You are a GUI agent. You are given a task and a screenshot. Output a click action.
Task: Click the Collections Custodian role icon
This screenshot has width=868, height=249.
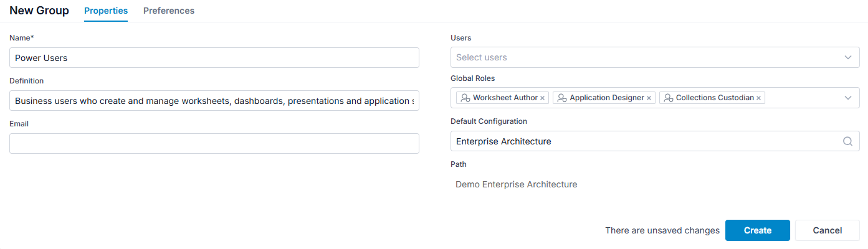[669, 98]
